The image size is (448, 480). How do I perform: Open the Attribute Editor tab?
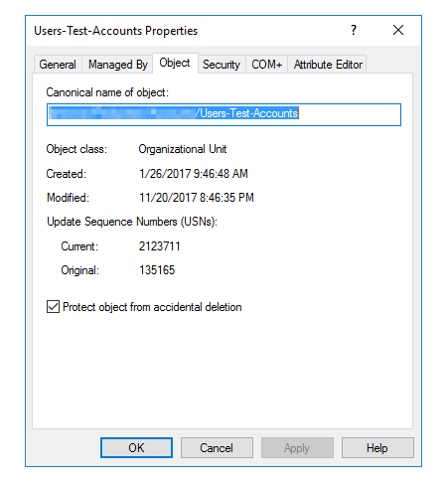click(x=328, y=65)
